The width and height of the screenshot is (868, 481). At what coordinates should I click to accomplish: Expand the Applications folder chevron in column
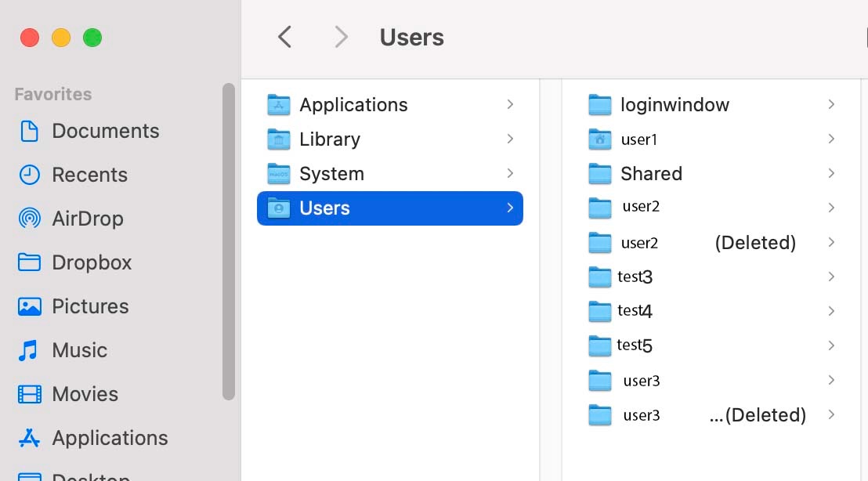coord(510,104)
